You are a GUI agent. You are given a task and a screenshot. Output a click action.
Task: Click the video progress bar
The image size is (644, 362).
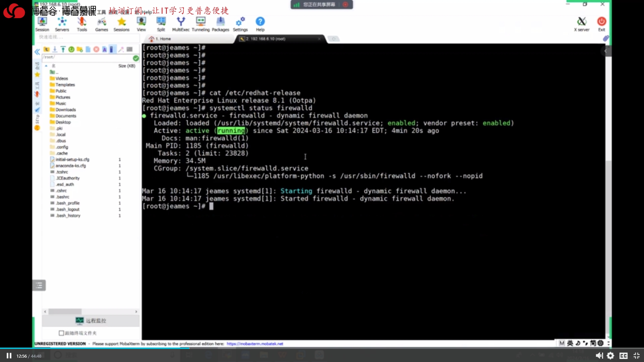tap(322, 348)
